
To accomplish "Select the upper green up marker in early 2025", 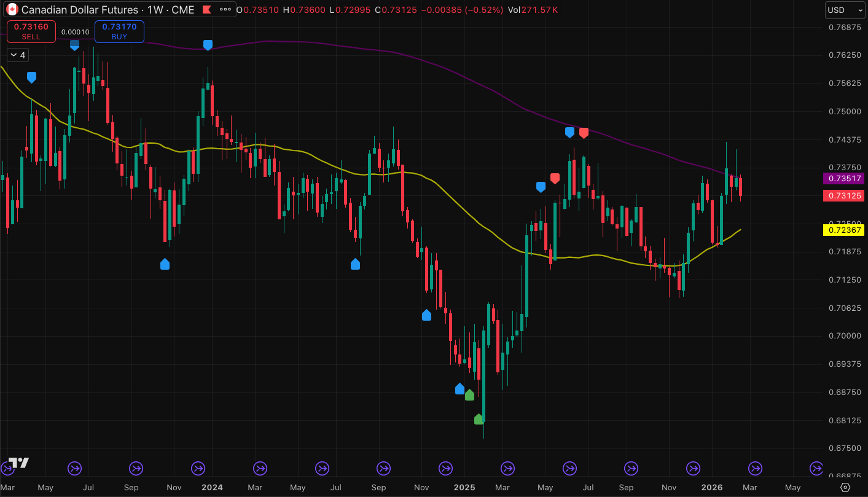I will point(469,395).
